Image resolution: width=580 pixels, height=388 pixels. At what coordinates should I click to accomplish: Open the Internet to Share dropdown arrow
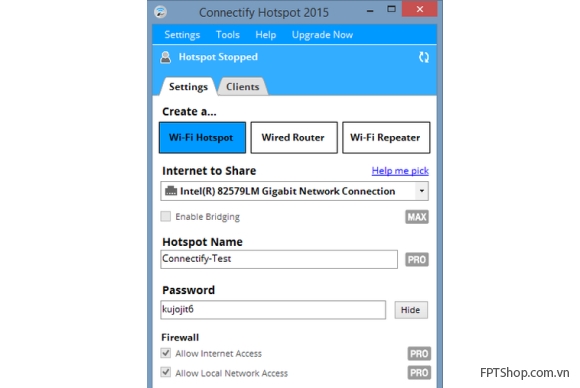click(x=422, y=191)
